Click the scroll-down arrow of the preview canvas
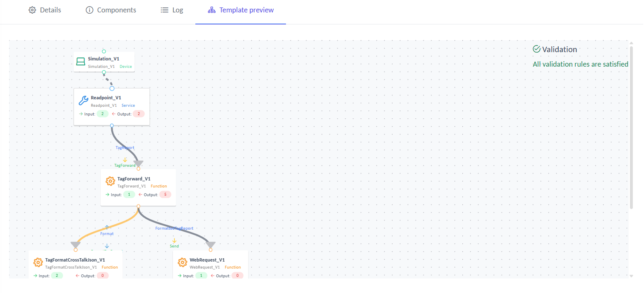This screenshot has width=644, height=293. [631, 276]
